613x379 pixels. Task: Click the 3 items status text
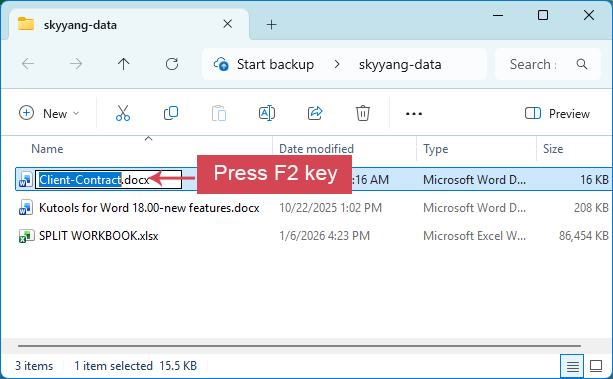click(x=34, y=366)
